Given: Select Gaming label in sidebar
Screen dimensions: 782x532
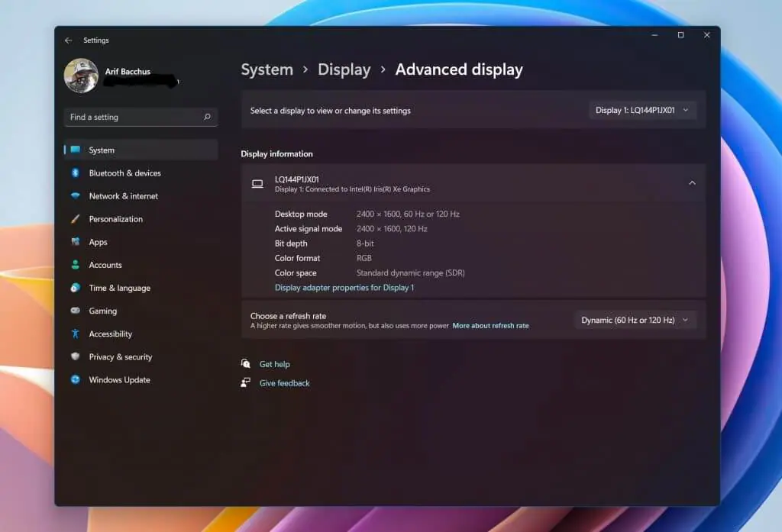Looking at the screenshot, I should 103,311.
